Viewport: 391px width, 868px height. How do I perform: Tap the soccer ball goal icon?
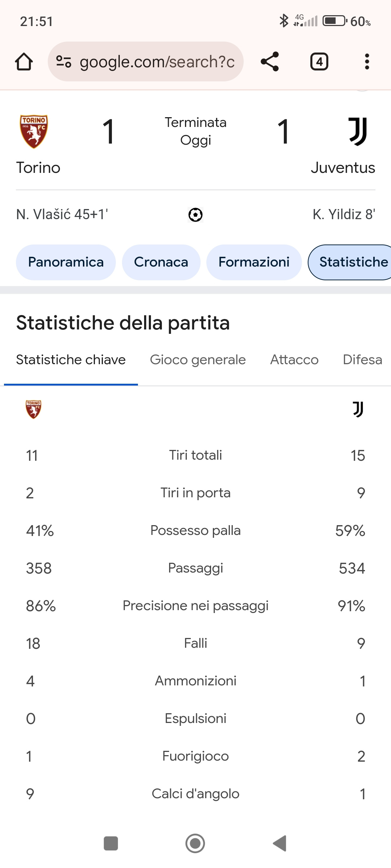[195, 215]
